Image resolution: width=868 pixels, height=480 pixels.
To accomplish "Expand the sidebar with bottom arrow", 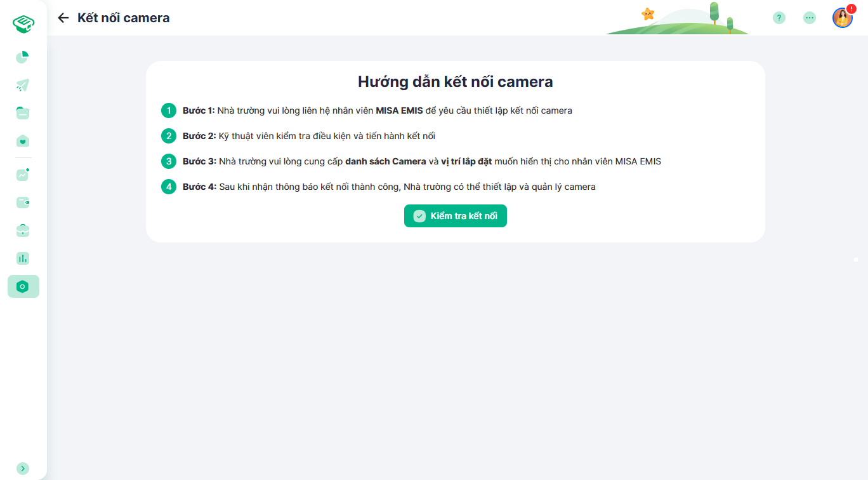I will click(23, 468).
